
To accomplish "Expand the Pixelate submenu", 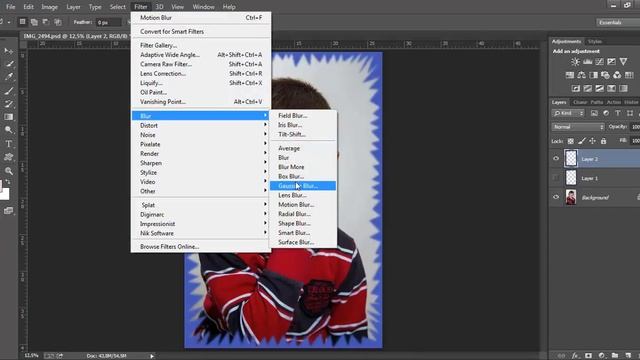I will pyautogui.click(x=201, y=144).
